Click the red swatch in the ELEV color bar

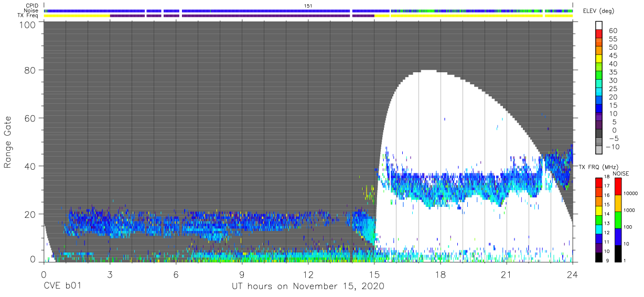[x=600, y=34]
